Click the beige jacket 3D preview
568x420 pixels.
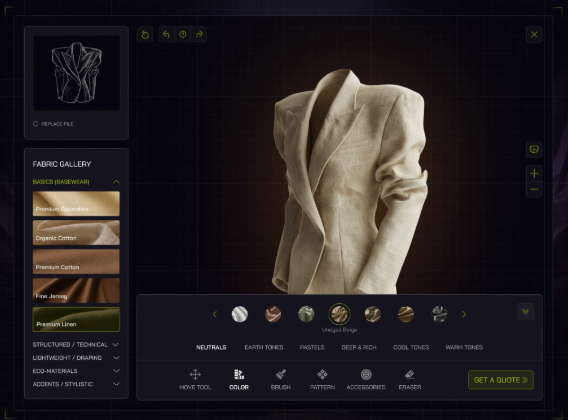click(350, 181)
